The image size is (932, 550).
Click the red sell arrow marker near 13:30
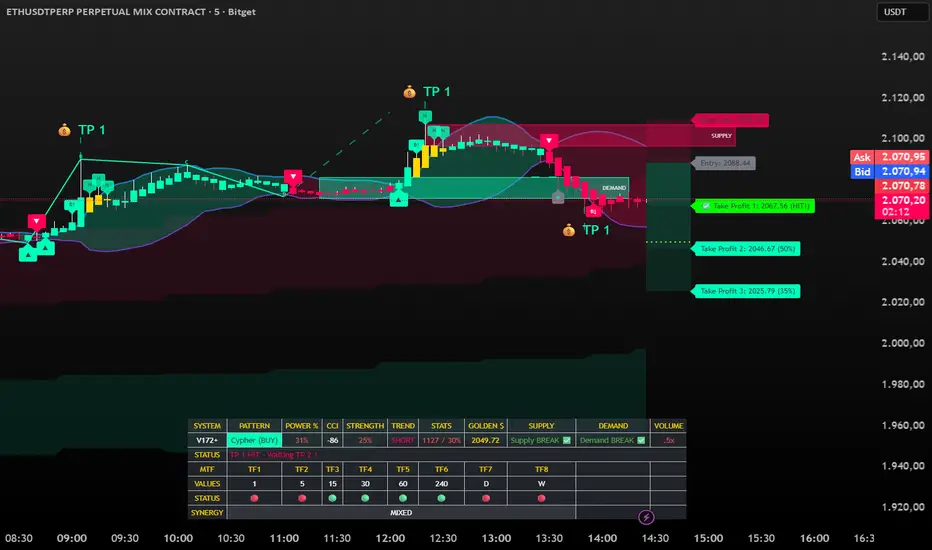[x=549, y=142]
